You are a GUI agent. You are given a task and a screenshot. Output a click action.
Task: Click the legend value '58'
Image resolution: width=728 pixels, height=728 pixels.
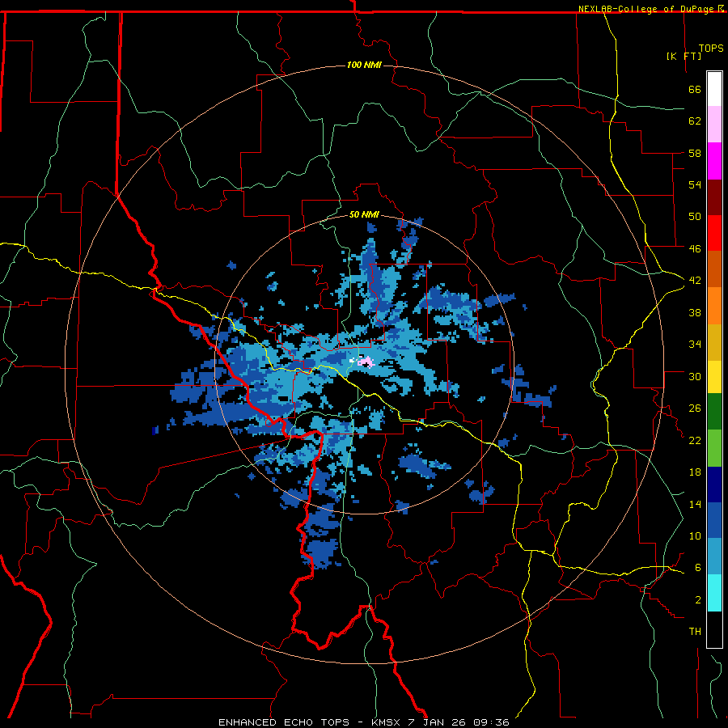[x=695, y=153]
